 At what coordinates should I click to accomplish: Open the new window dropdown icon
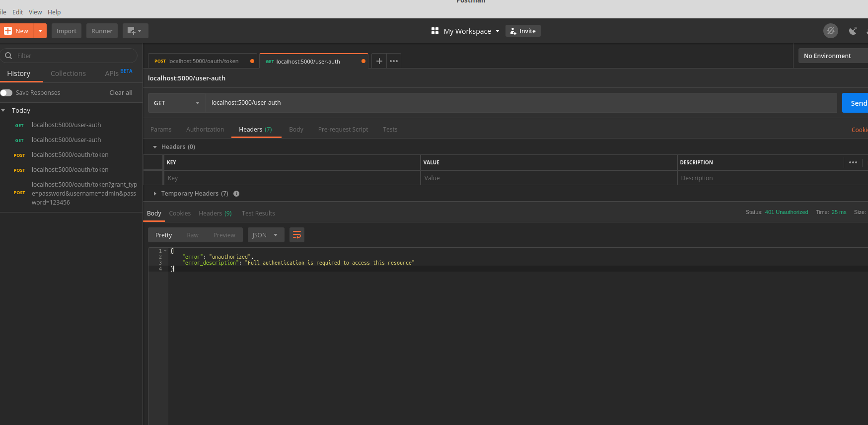tap(135, 31)
